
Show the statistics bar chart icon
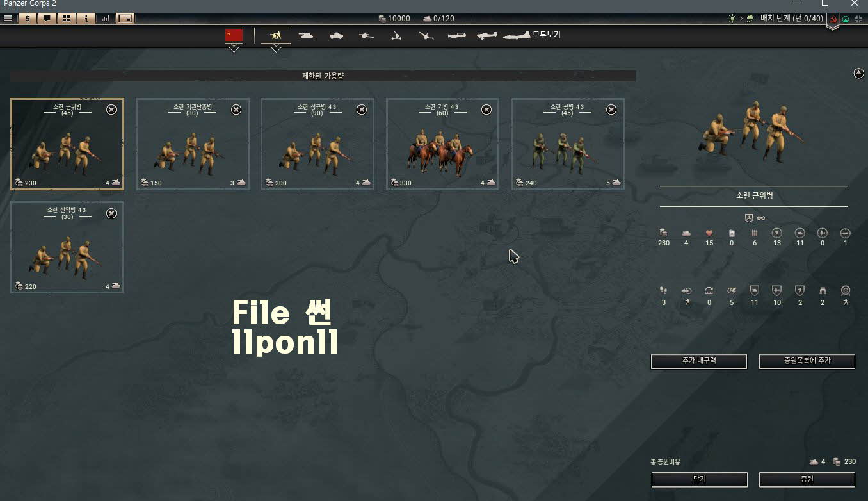[x=106, y=18]
